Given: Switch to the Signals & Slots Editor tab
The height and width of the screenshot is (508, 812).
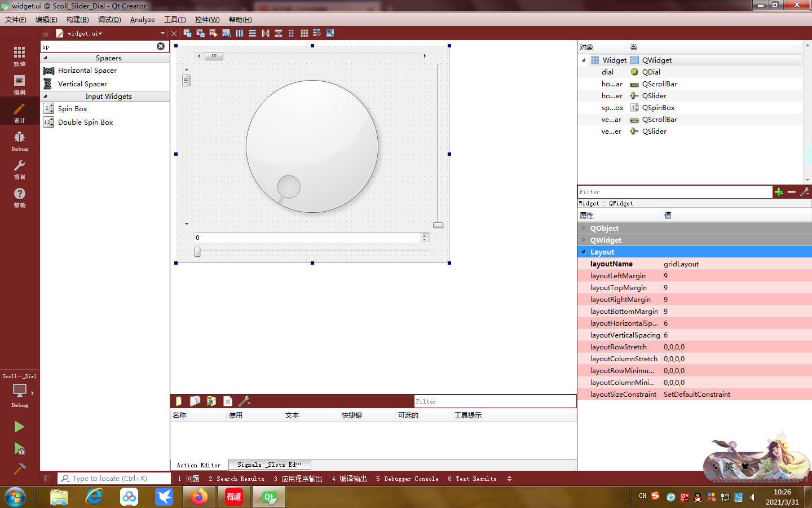Looking at the screenshot, I should coord(270,465).
